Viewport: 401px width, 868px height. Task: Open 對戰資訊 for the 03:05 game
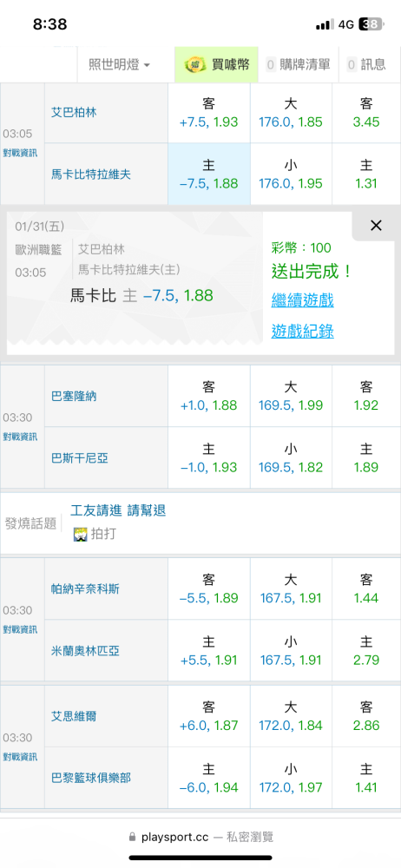click(x=21, y=152)
